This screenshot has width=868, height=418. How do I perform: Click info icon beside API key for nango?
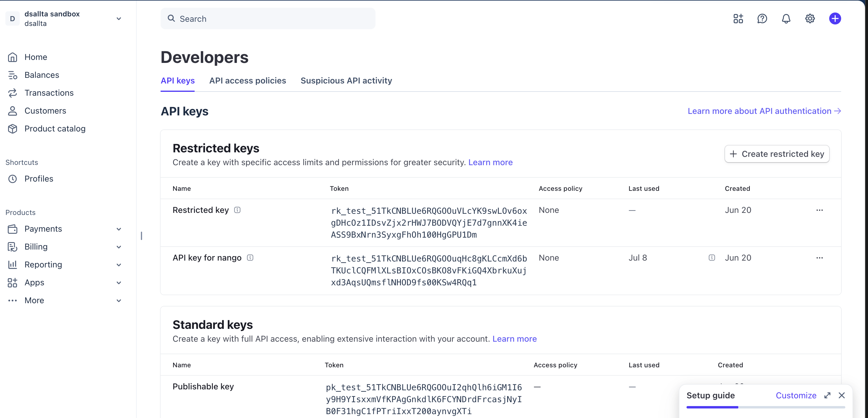click(x=250, y=258)
